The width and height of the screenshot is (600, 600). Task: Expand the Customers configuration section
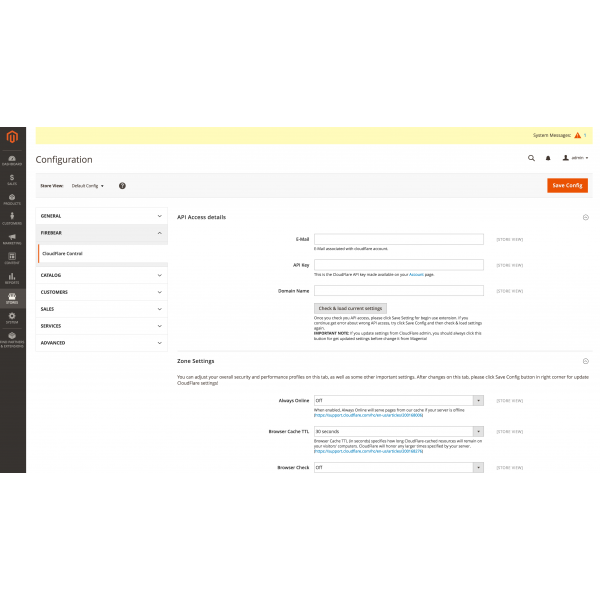tap(101, 292)
